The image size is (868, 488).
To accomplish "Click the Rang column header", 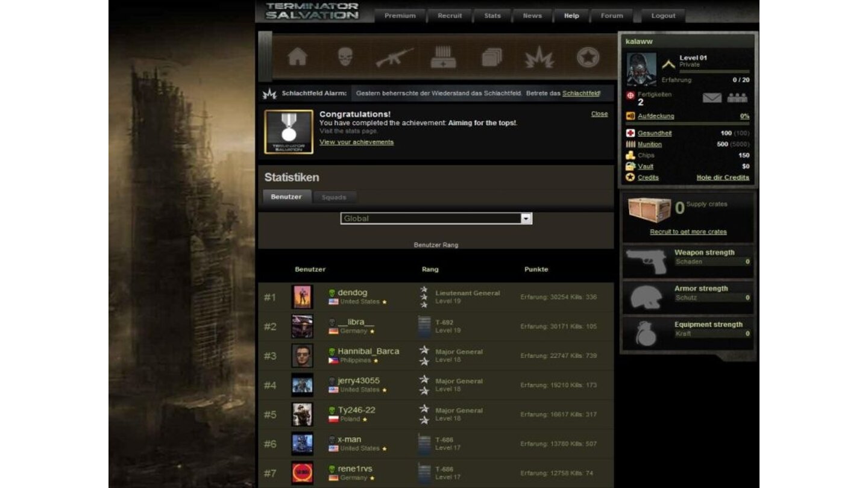I will coord(430,269).
